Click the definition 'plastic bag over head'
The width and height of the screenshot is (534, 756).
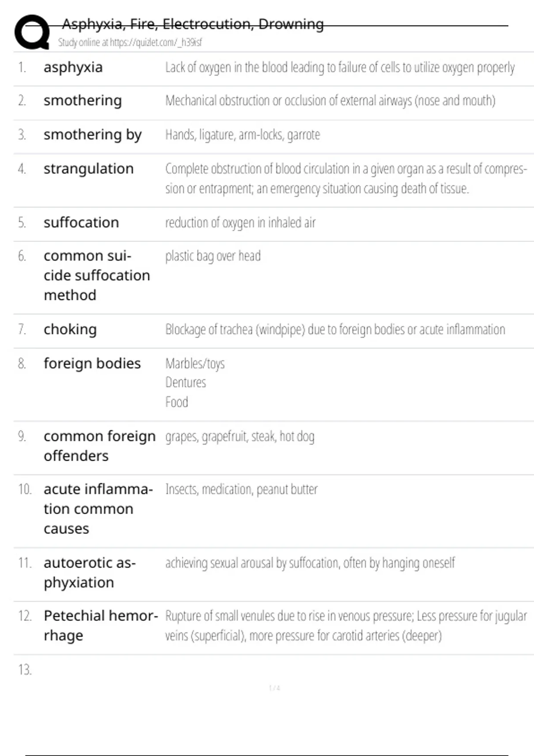[213, 256]
